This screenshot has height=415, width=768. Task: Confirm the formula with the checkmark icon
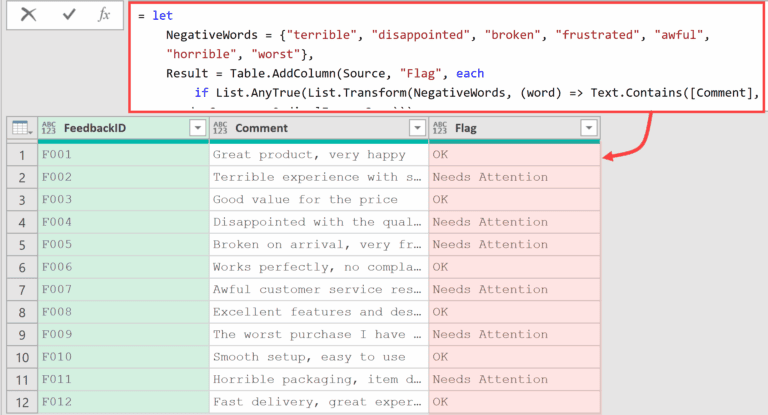pyautogui.click(x=69, y=15)
